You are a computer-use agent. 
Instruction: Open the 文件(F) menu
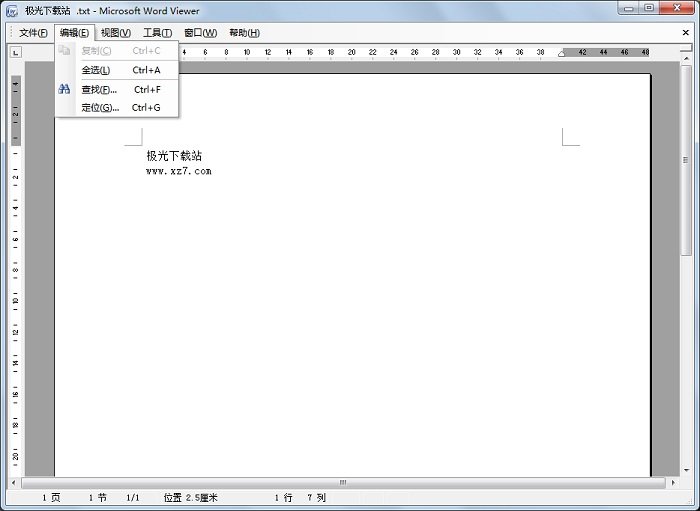coord(33,33)
